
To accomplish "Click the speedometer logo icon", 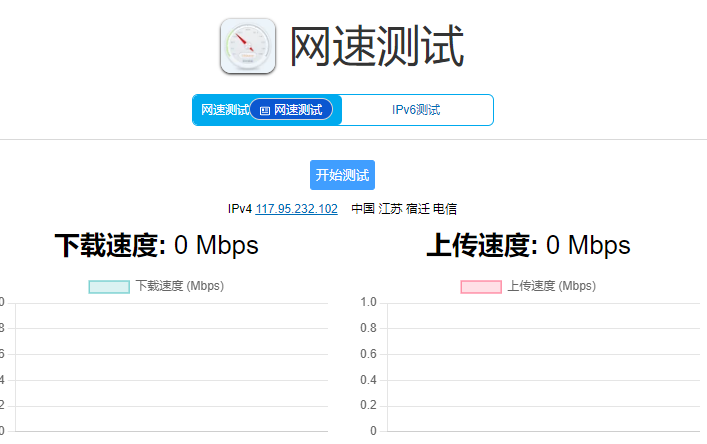I will point(248,46).
